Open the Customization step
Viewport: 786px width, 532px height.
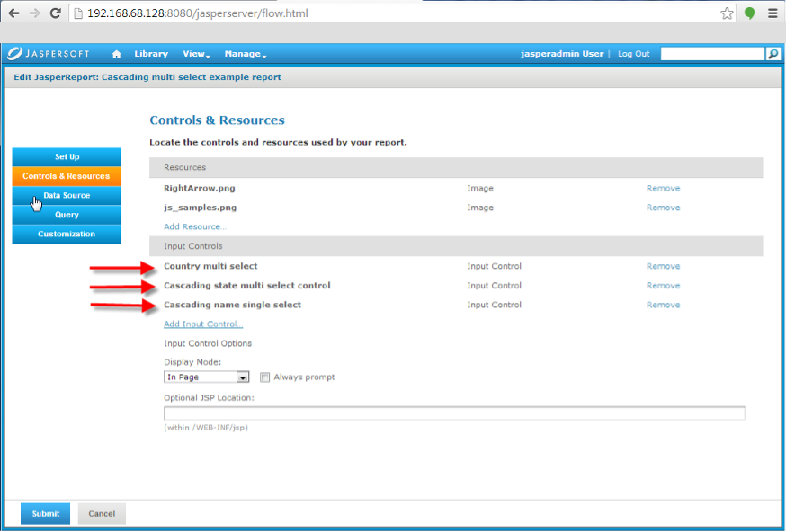[x=67, y=234]
